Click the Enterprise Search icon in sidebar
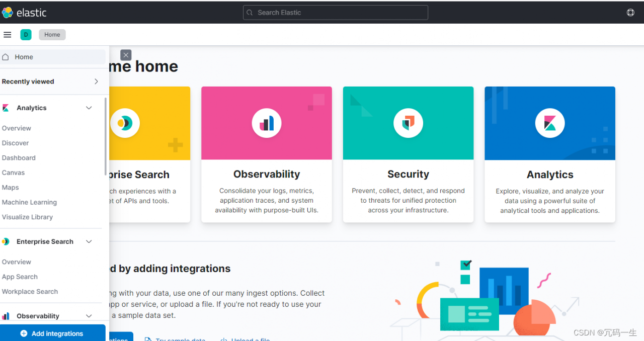Screen dimensions: 644x341 pos(6,241)
